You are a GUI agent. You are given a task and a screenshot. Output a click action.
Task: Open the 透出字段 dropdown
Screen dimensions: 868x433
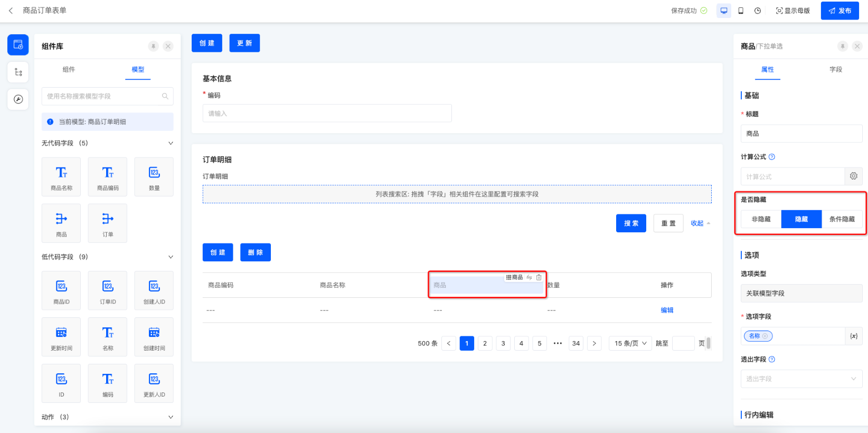[x=801, y=379]
